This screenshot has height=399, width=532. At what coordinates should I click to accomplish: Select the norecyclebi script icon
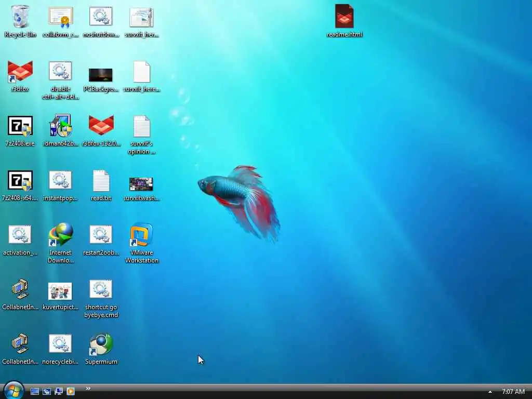[60, 350]
